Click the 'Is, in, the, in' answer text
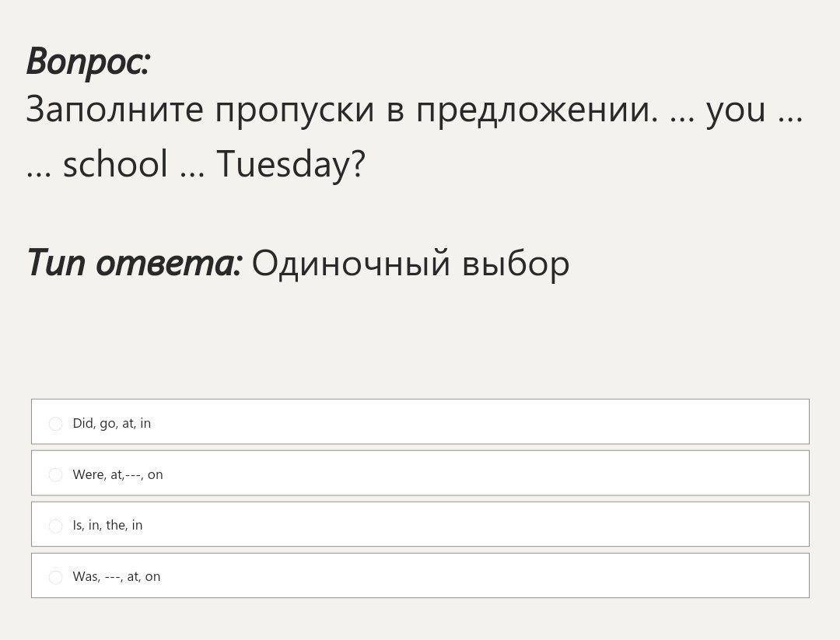The image size is (840, 640). pyautogui.click(x=107, y=525)
